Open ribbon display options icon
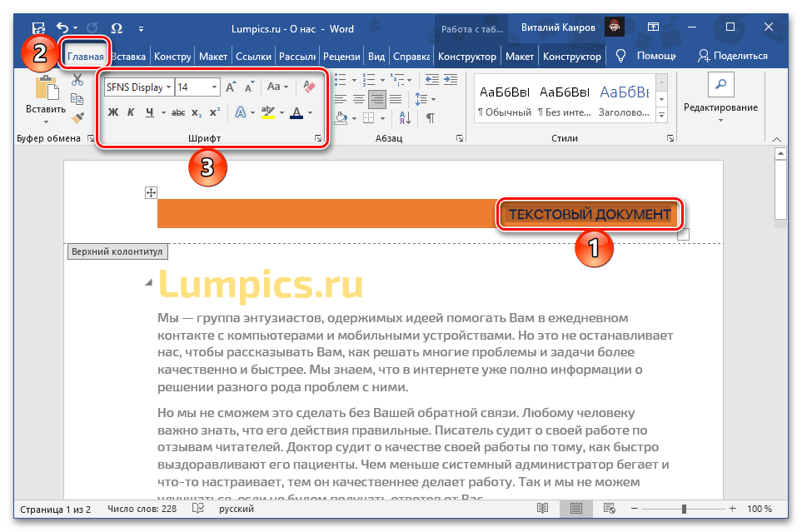Screen dimensions: 802x532 pos(653,27)
